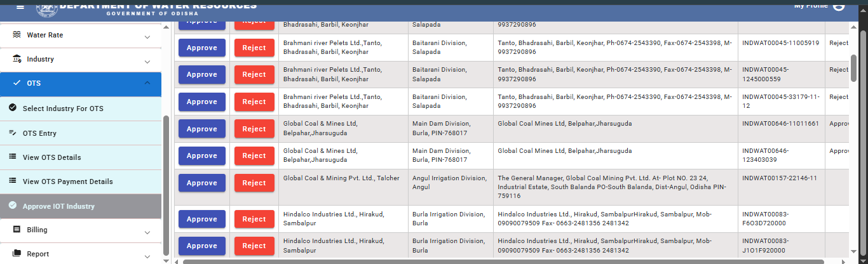The image size is (868, 264).
Task: Expand the Industry menu chevron
Action: 147,61
